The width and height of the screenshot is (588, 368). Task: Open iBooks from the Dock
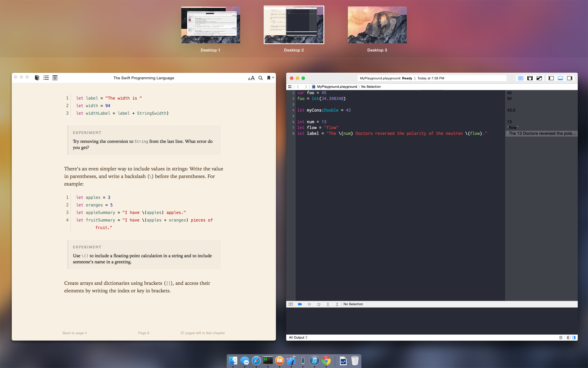pyautogui.click(x=280, y=360)
